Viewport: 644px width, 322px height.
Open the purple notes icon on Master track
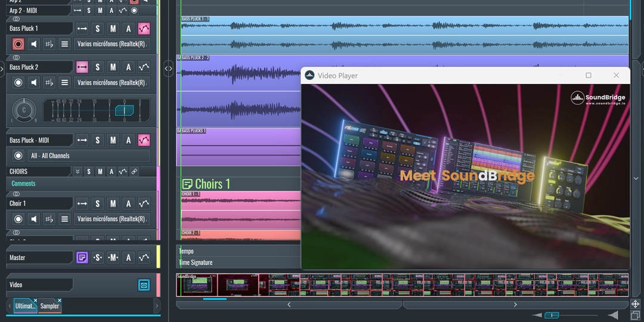click(82, 258)
